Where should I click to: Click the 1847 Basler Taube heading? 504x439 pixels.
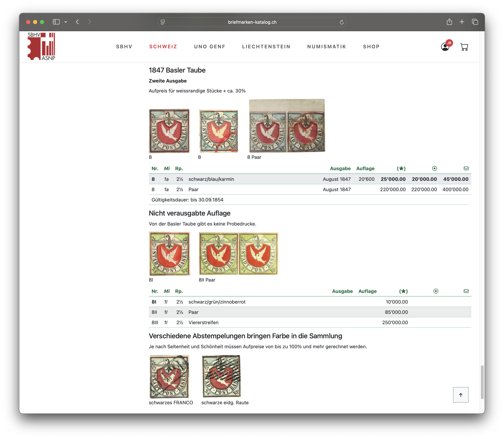coord(177,70)
